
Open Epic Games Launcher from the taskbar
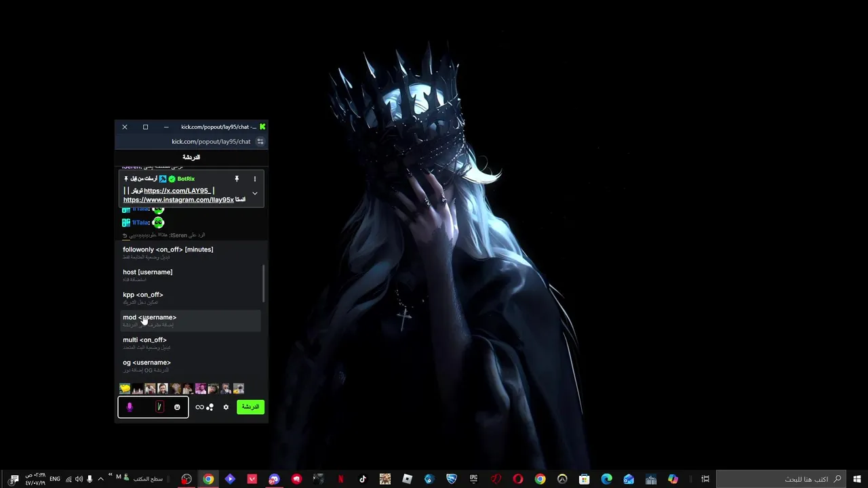point(473,479)
